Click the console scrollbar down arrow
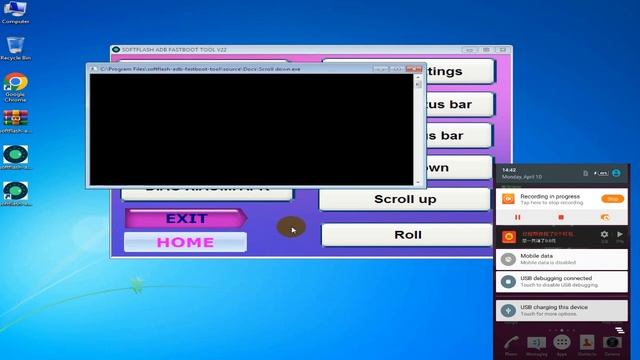 point(418,182)
